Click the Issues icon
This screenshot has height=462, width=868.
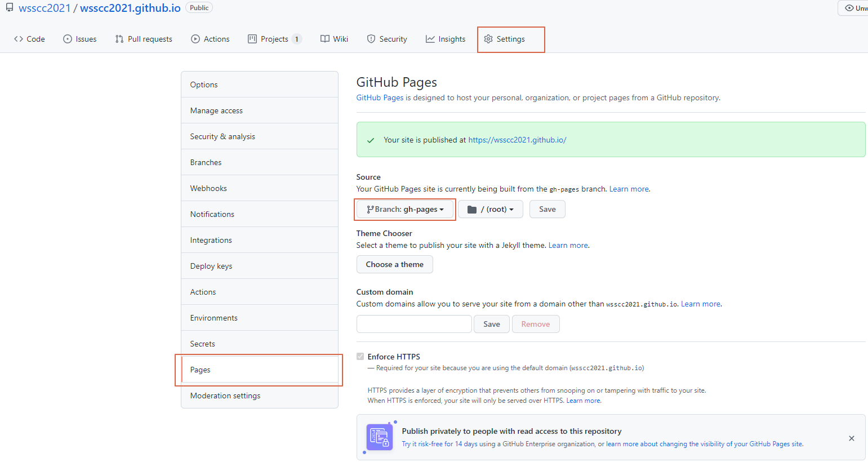[x=66, y=38]
